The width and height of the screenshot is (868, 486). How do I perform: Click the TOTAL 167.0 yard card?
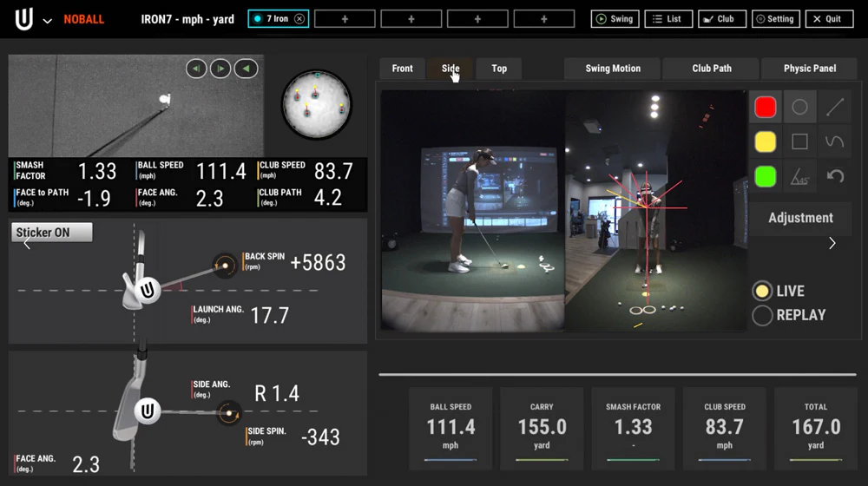click(816, 429)
